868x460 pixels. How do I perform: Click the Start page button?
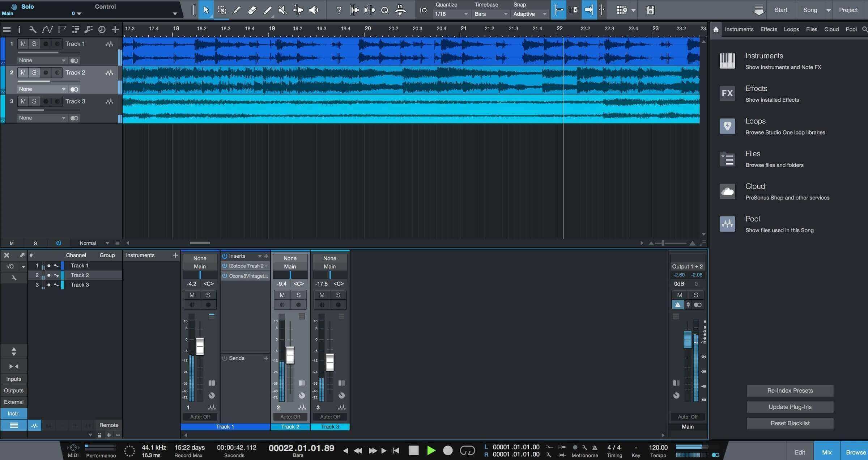coord(781,10)
